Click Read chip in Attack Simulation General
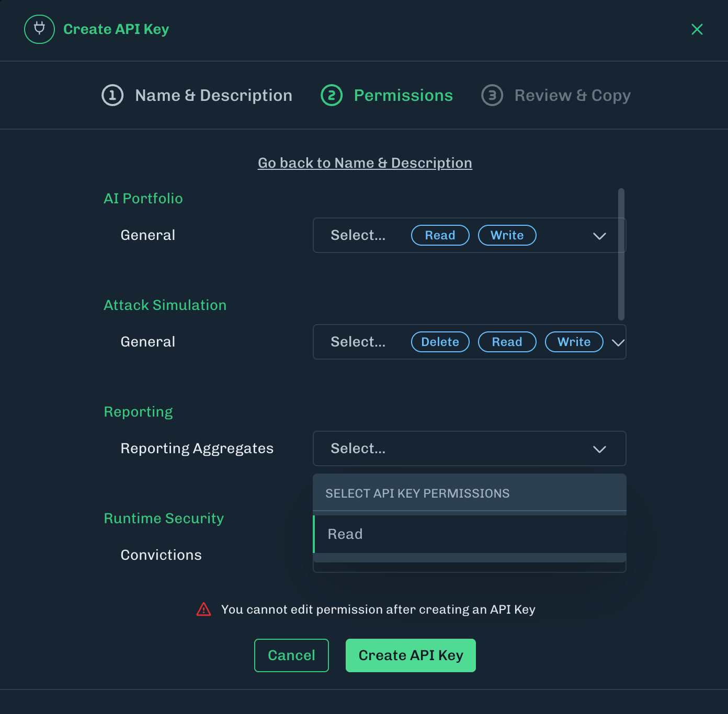 click(x=507, y=342)
